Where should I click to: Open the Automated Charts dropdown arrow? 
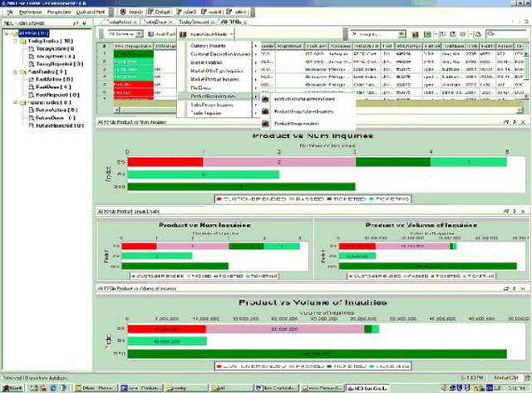(231, 34)
